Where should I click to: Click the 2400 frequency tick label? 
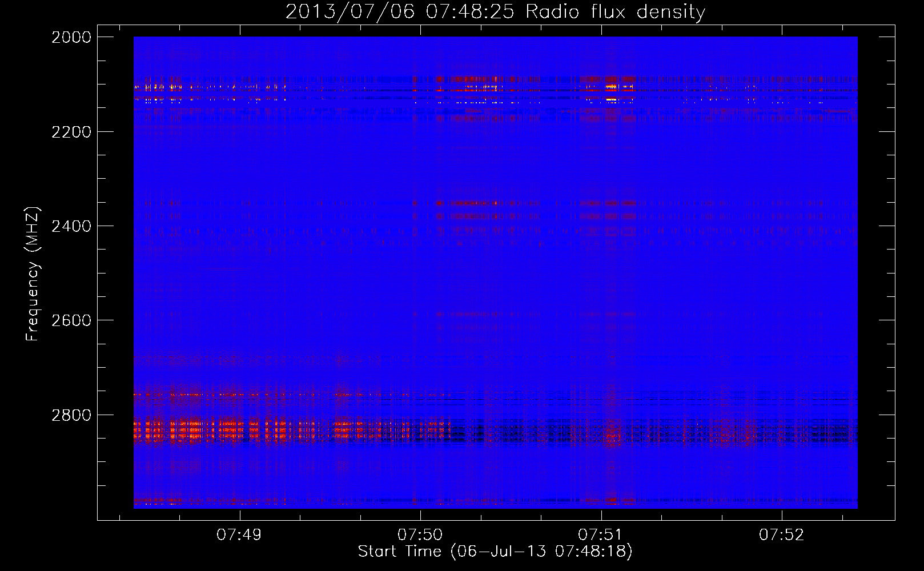[x=71, y=226]
